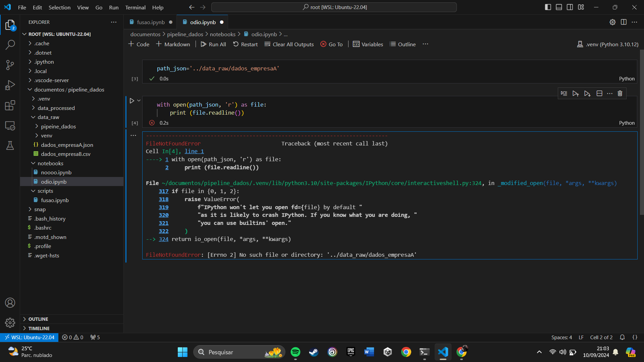Screen dimensions: 644x362
Task: Select the odio.ipynb editor tab
Action: [203, 22]
